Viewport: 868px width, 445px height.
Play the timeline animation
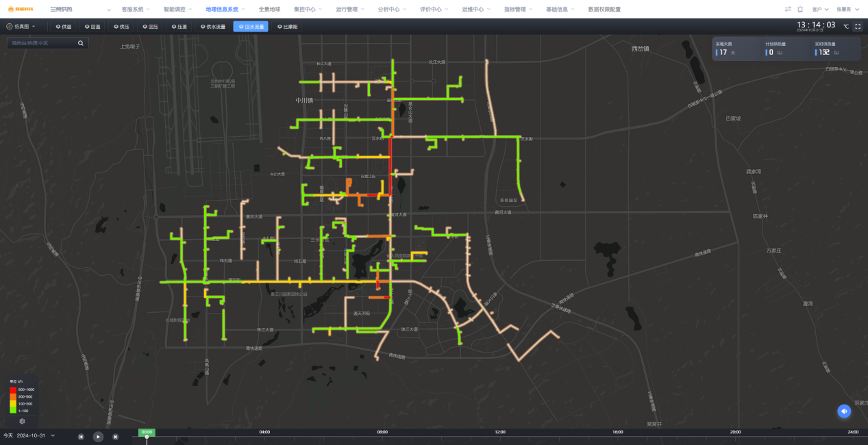(x=98, y=436)
